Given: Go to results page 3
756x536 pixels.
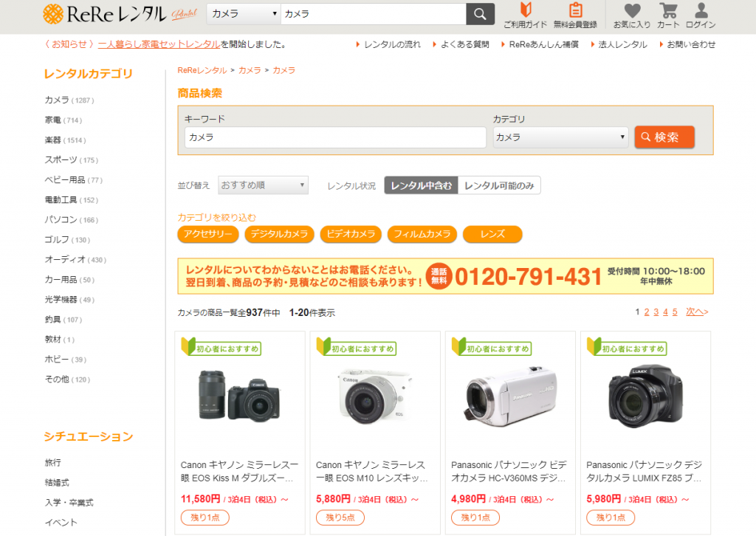Looking at the screenshot, I should pyautogui.click(x=656, y=312).
